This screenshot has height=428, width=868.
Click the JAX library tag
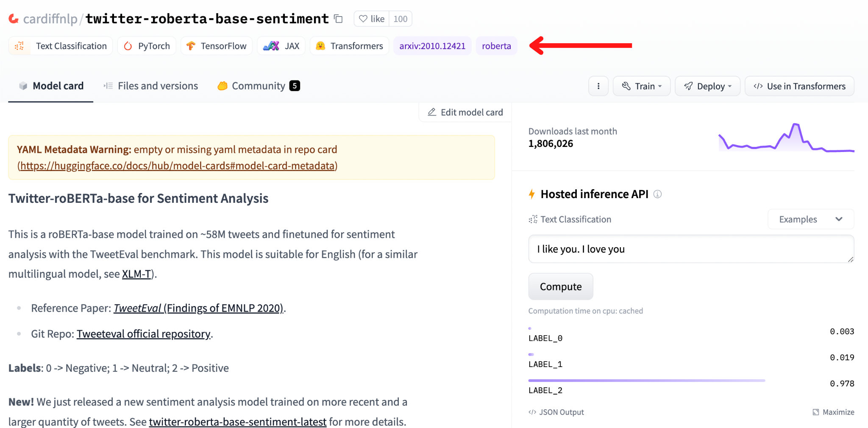point(281,46)
